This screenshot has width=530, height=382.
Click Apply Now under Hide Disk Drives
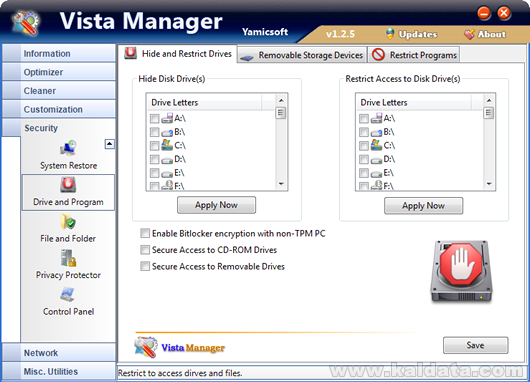pos(216,205)
